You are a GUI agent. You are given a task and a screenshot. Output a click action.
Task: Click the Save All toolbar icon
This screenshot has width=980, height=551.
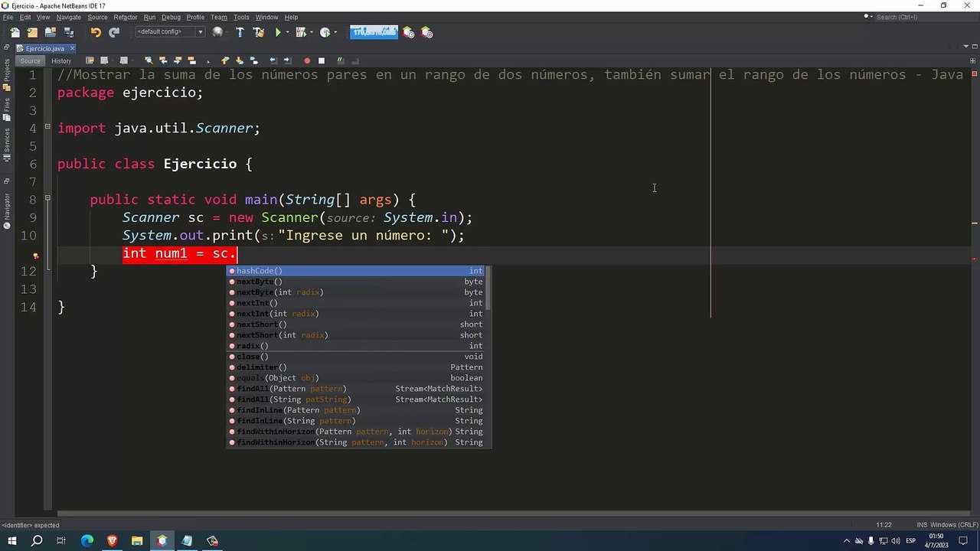[69, 32]
